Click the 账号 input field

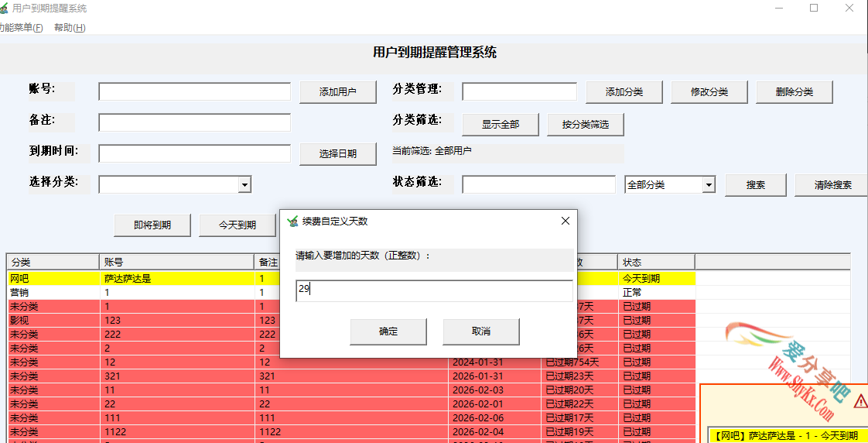click(194, 92)
